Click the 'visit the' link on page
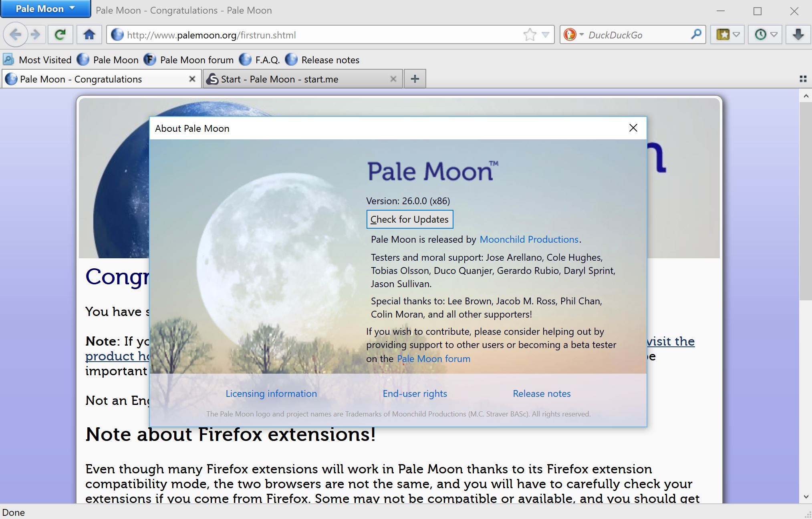Viewport: 812px width, 519px height. pyautogui.click(x=671, y=341)
